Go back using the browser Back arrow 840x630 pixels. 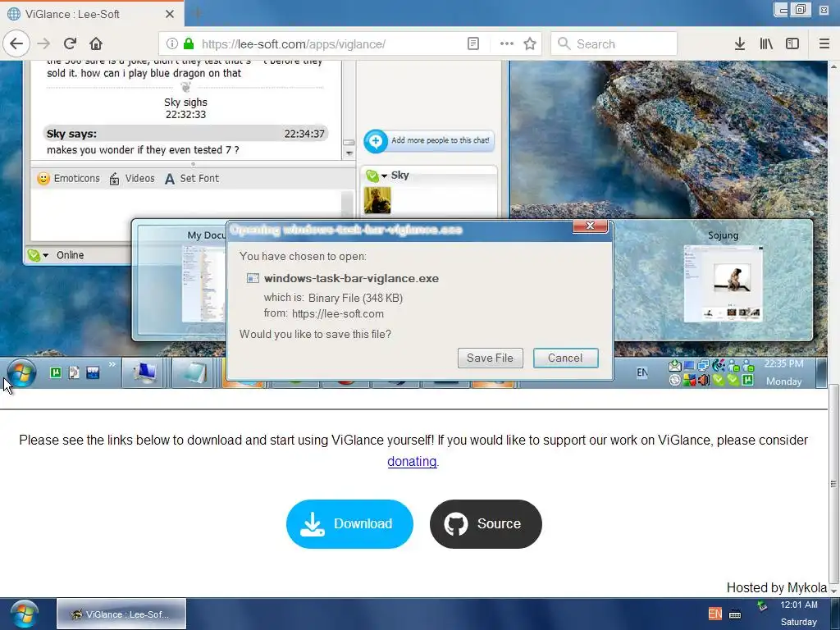(16, 44)
